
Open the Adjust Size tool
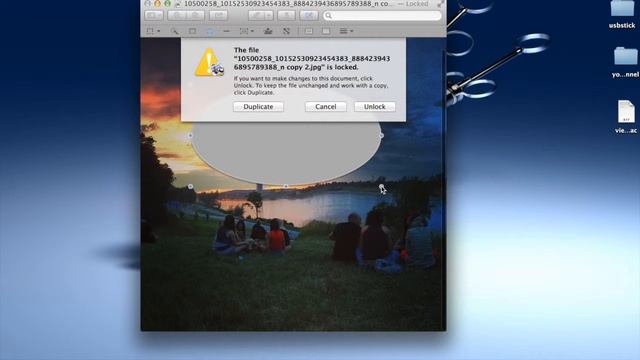pyautogui.click(x=287, y=31)
